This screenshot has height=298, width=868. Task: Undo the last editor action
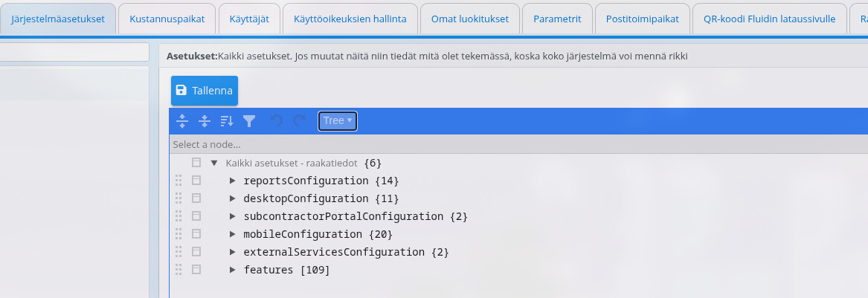tap(276, 120)
